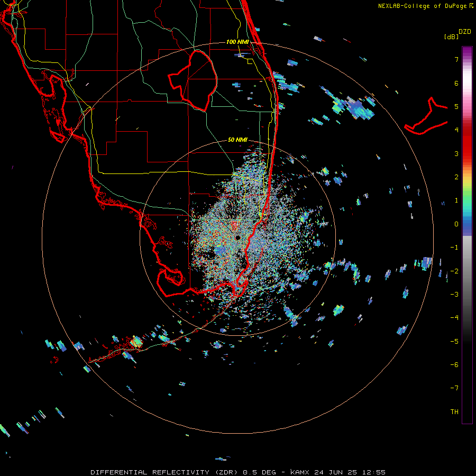Screen dimensions: 476x476
Task: Click the color scale value 5
Action: [456, 106]
